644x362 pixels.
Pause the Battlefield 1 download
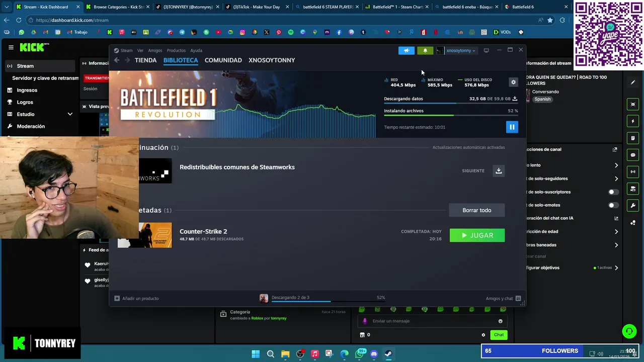point(512,127)
